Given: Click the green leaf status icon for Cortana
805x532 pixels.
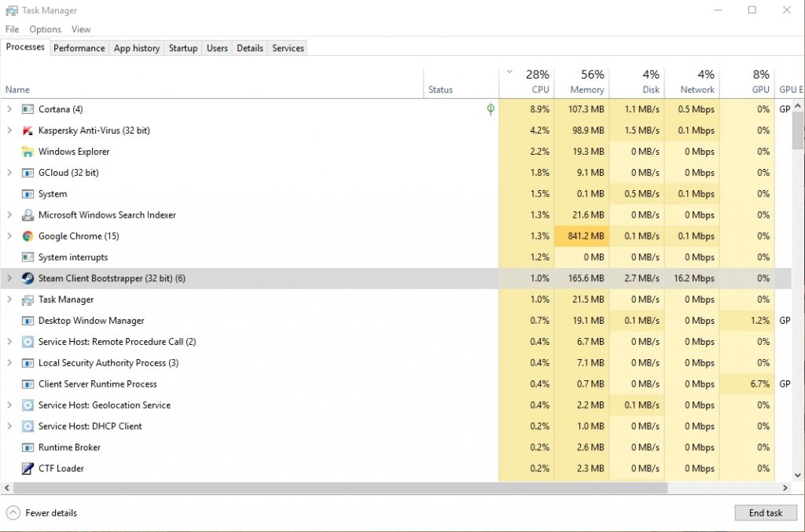Looking at the screenshot, I should 491,108.
